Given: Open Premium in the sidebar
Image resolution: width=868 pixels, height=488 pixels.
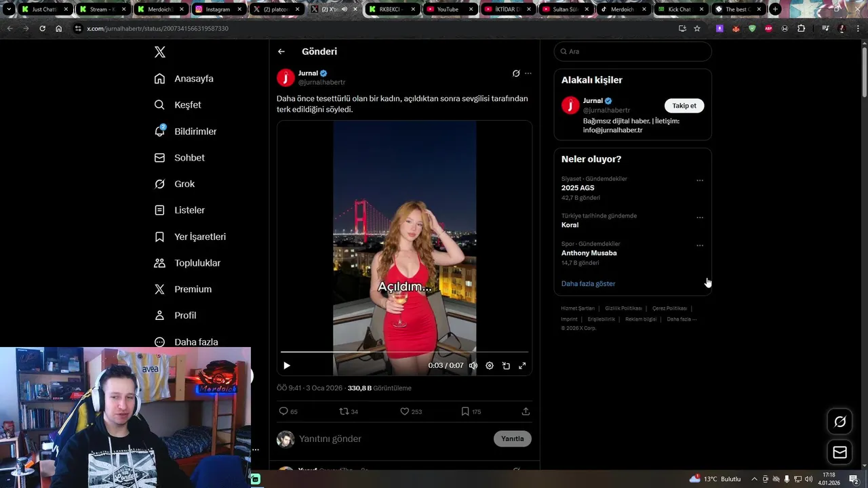Looking at the screenshot, I should coord(182,289).
